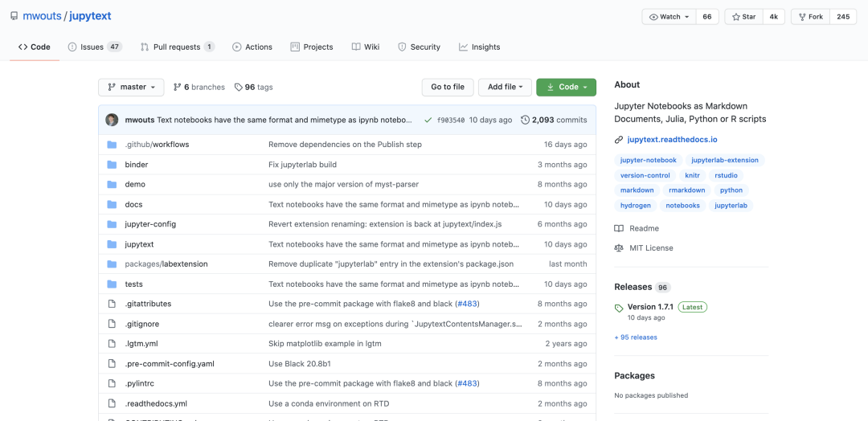
Task: Open the Wiki tab
Action: [366, 47]
